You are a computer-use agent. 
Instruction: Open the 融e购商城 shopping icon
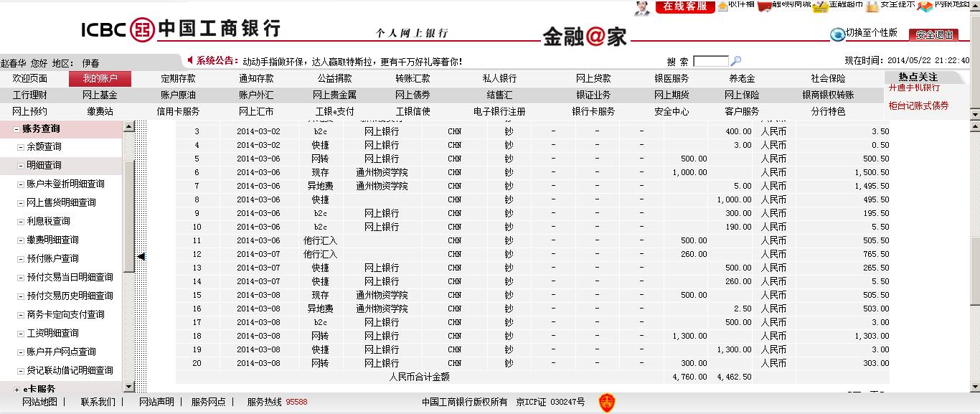point(765,6)
